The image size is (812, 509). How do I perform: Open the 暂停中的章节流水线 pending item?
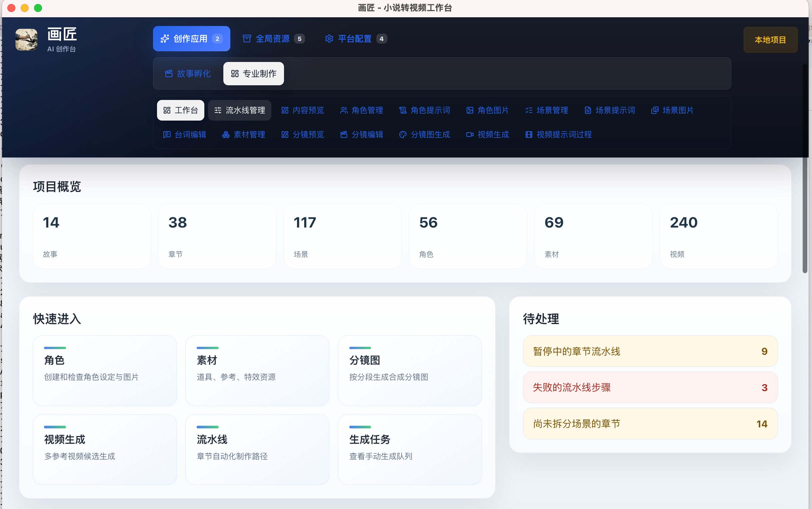tap(650, 351)
